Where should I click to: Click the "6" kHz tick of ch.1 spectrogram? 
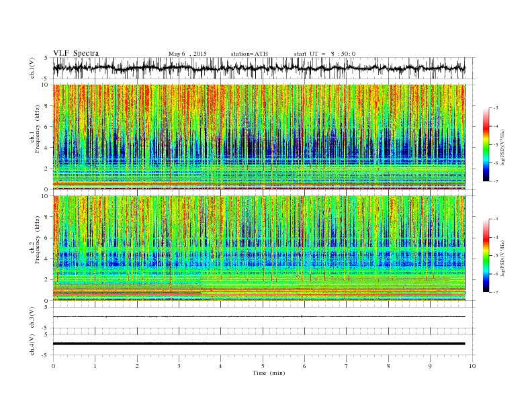click(x=46, y=126)
